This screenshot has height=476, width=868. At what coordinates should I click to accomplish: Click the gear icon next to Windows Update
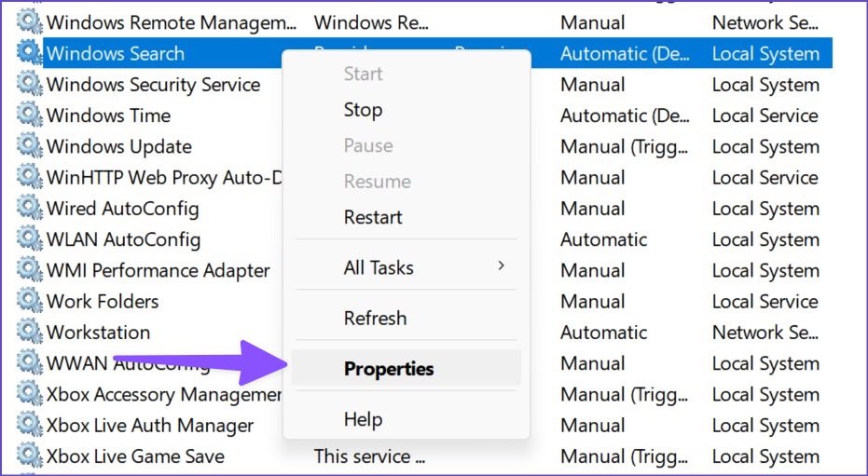click(x=29, y=146)
